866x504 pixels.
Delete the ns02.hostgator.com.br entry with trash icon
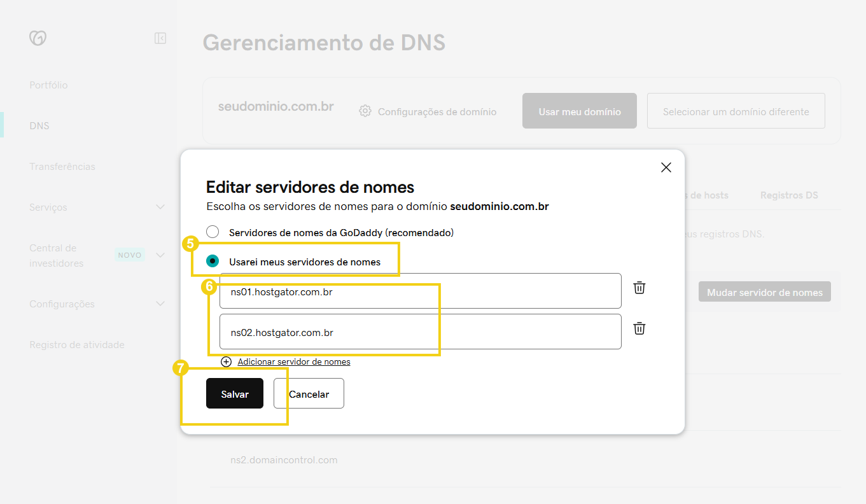[x=639, y=328]
